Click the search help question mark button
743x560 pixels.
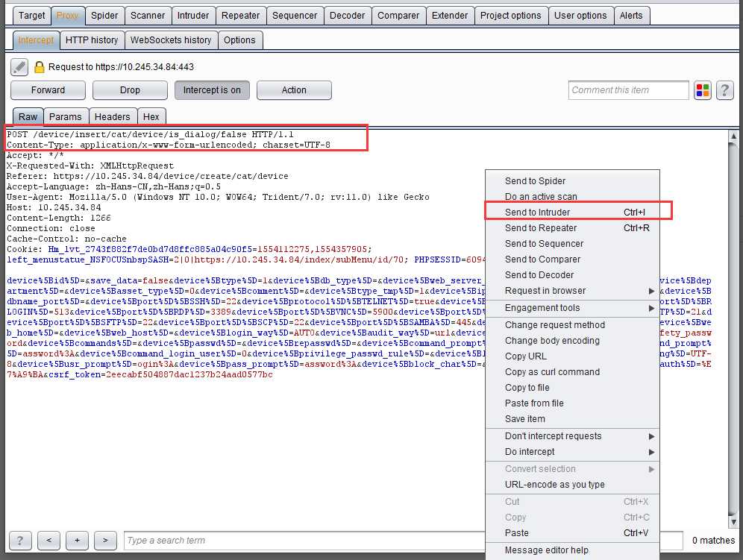pyautogui.click(x=20, y=541)
